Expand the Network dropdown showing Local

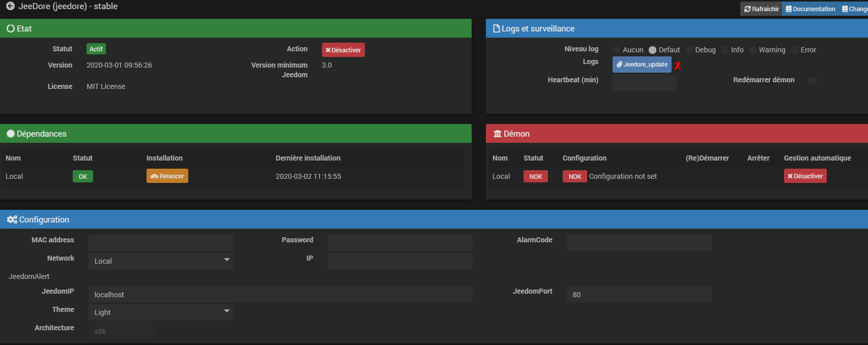coord(161,261)
